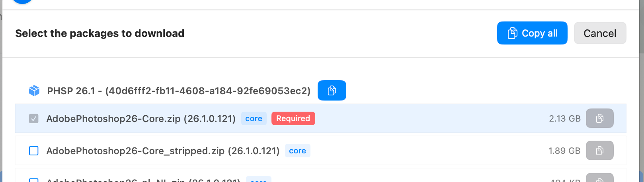Click the Copy all button
The height and width of the screenshot is (182, 644).
click(532, 33)
